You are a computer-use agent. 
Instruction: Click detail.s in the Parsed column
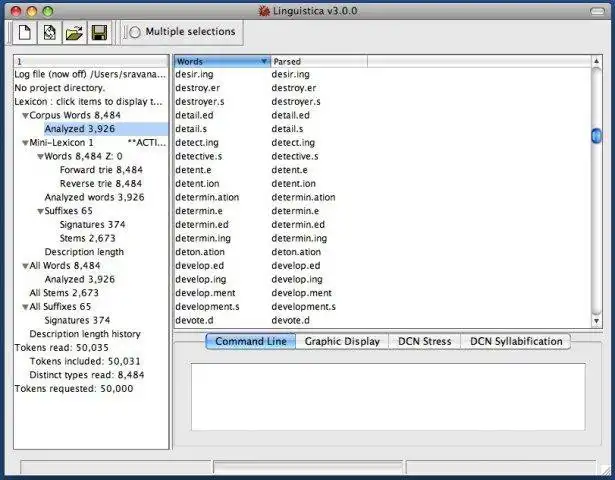point(287,129)
